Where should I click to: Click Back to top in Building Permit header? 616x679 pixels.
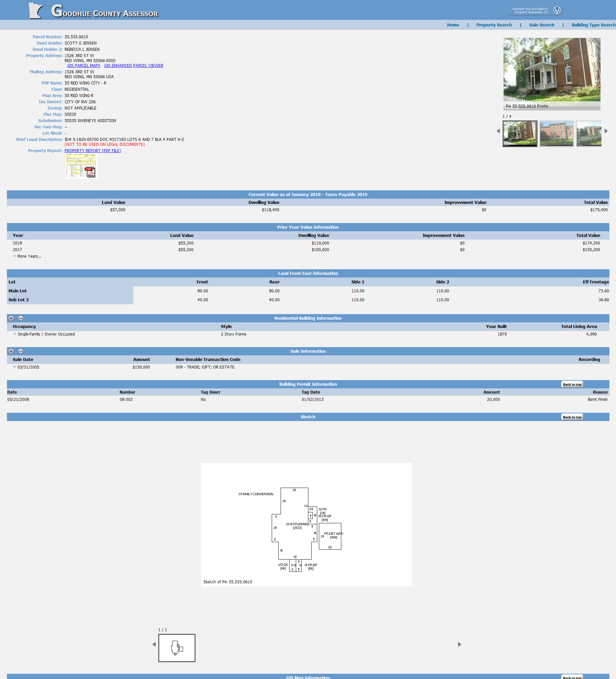tap(572, 385)
